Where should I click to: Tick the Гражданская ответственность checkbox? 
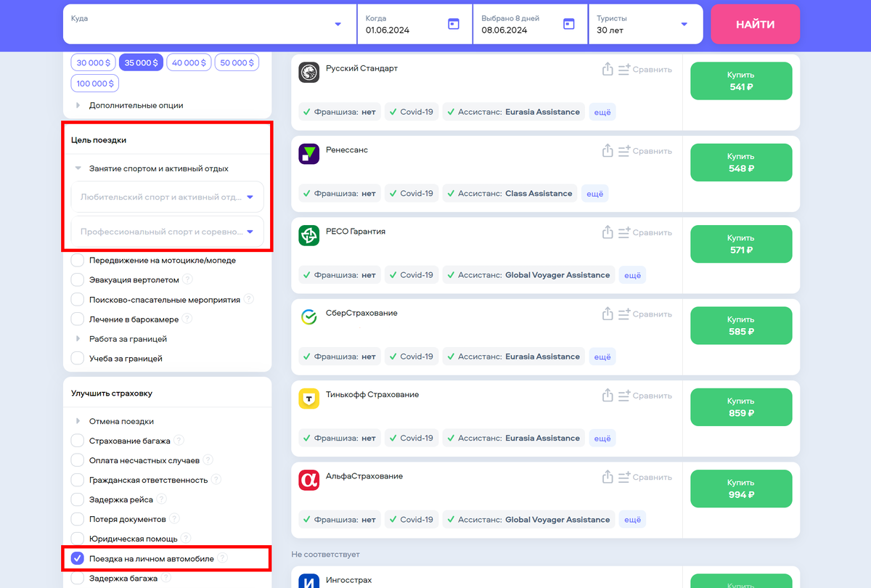point(78,480)
